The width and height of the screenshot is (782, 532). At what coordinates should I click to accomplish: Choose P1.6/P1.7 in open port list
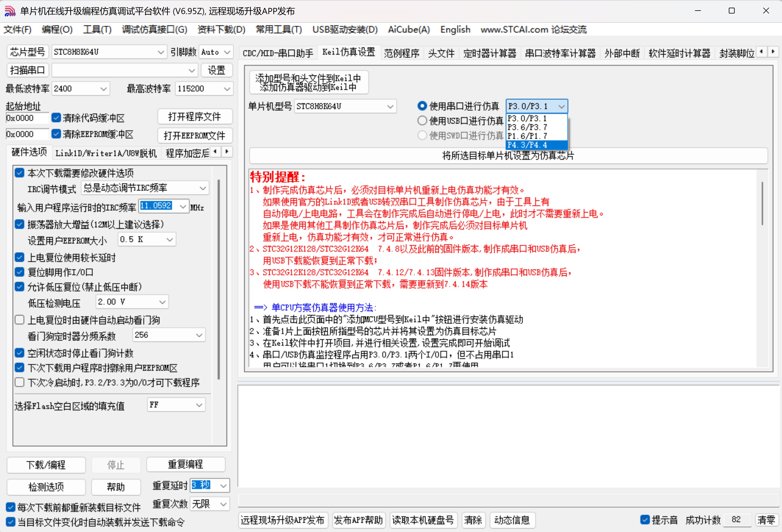click(537, 136)
